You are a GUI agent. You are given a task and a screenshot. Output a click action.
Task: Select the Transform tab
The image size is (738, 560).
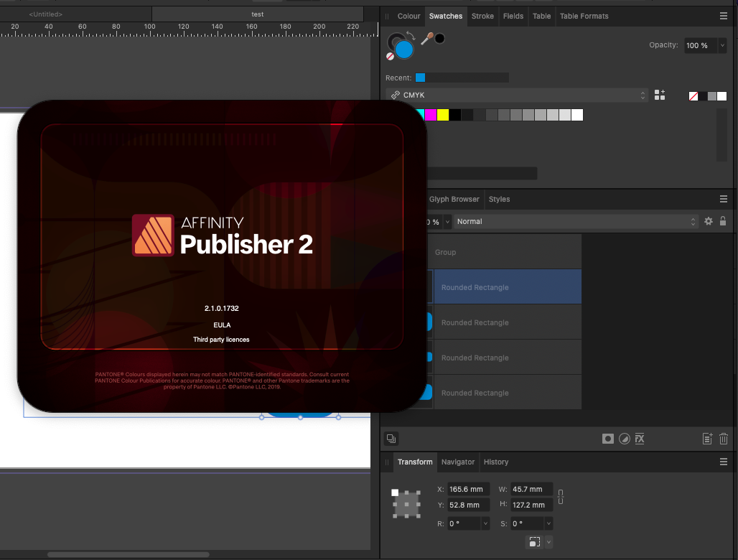pyautogui.click(x=415, y=462)
